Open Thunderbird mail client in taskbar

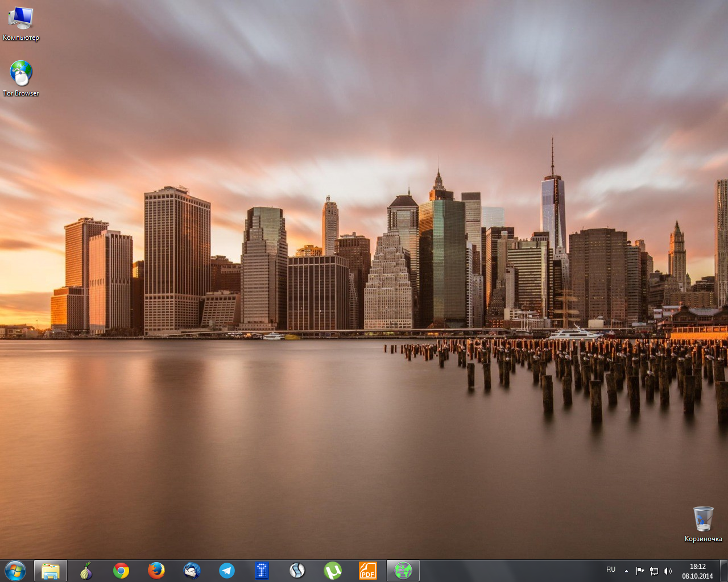click(192, 571)
